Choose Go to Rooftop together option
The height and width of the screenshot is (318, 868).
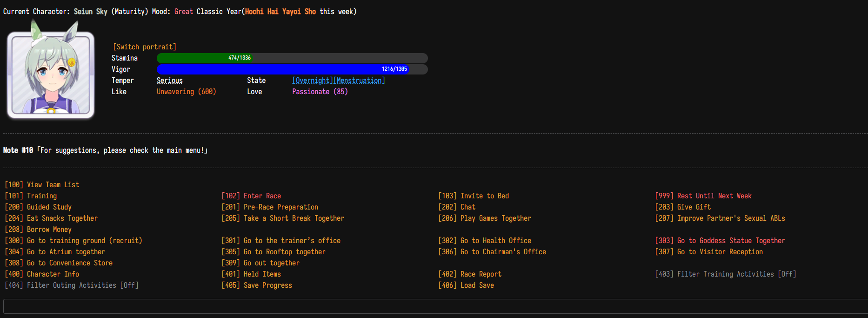274,252
